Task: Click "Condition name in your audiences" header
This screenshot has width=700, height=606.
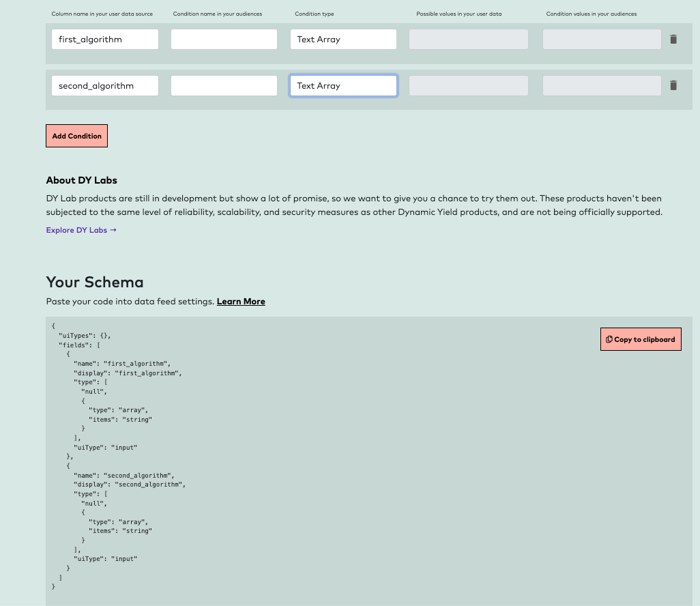Action: (x=218, y=14)
